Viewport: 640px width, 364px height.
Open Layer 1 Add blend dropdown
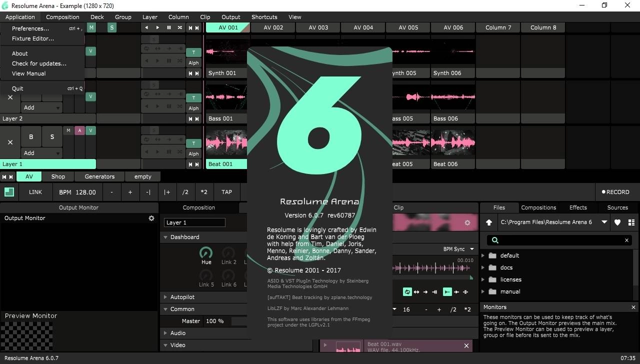tap(41, 153)
